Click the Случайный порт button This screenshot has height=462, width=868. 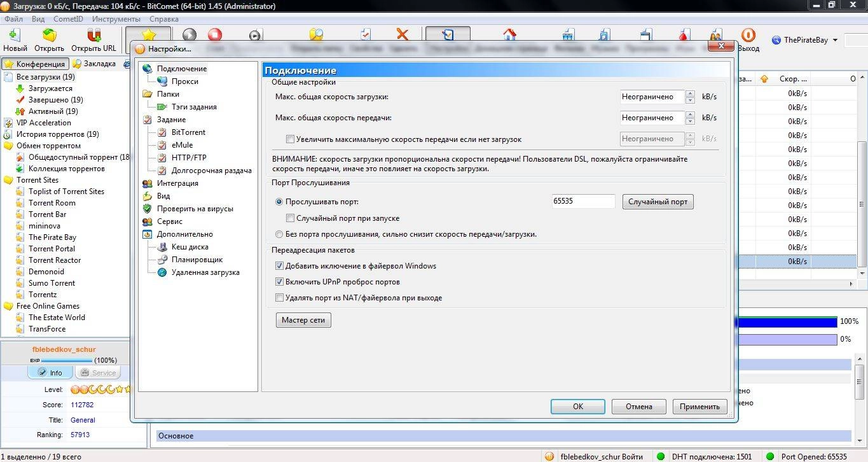(658, 202)
